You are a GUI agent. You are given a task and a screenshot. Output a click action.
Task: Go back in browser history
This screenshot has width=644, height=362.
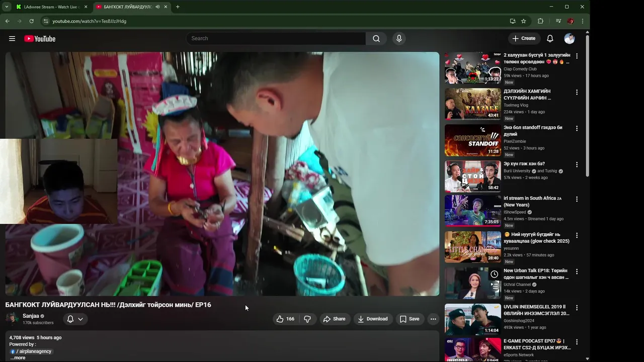7,21
